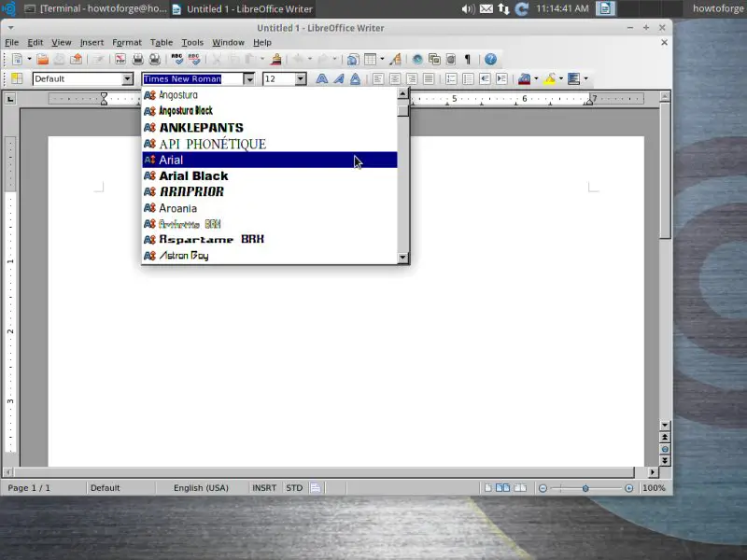Open Page Preview icon
Image resolution: width=747 pixels, height=560 pixels.
tap(154, 59)
